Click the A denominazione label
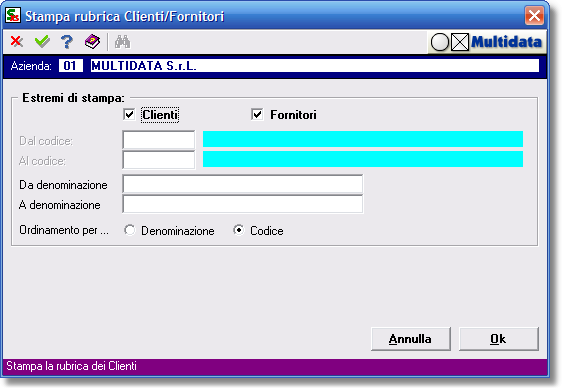This screenshot has width=562, height=390. coord(59,205)
